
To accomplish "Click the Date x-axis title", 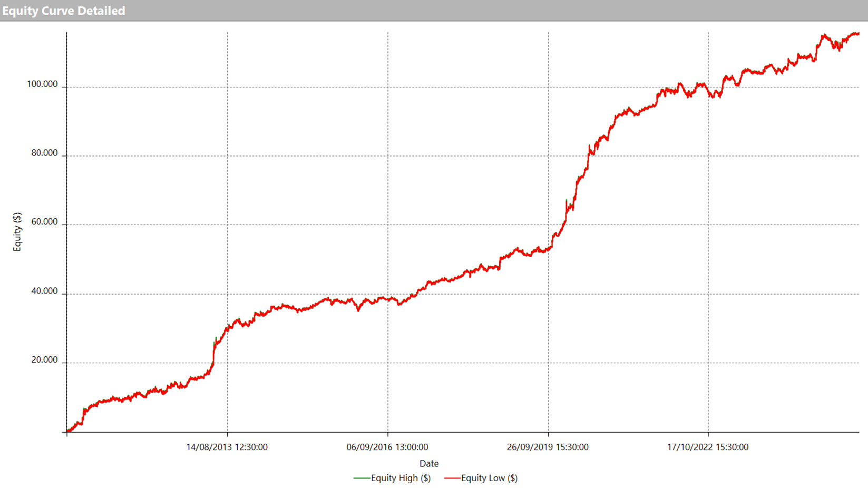I will pos(429,463).
